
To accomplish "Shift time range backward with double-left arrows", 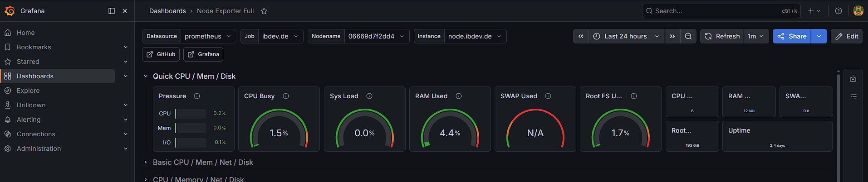I will pyautogui.click(x=581, y=36).
